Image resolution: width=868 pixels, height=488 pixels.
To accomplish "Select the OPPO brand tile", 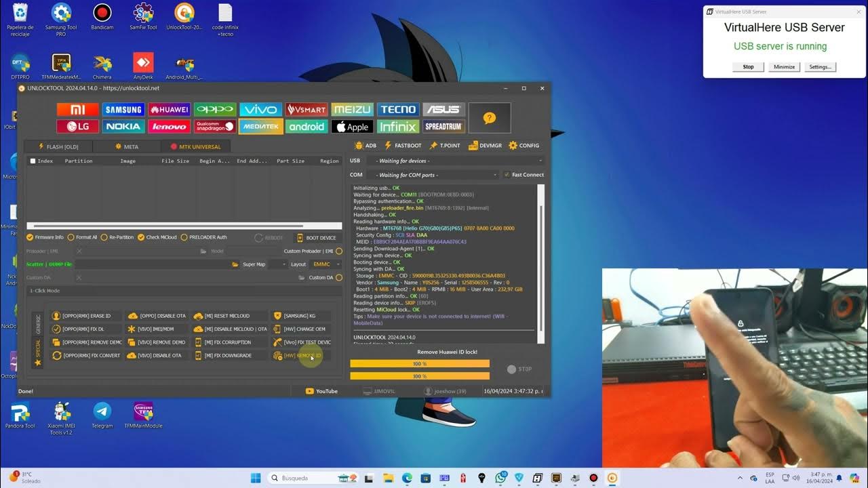I will [215, 110].
